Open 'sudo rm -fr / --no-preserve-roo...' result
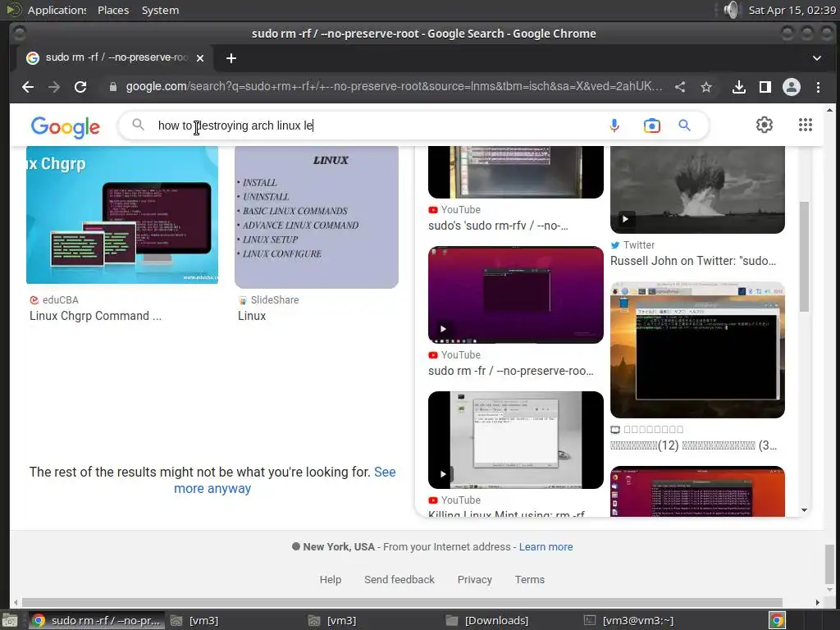Image resolution: width=840 pixels, height=630 pixels. [x=511, y=372]
